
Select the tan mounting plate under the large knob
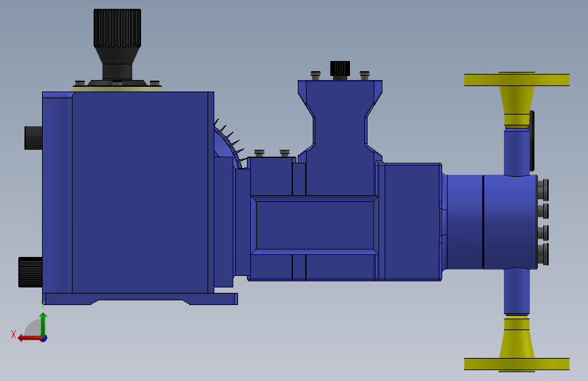117,89
